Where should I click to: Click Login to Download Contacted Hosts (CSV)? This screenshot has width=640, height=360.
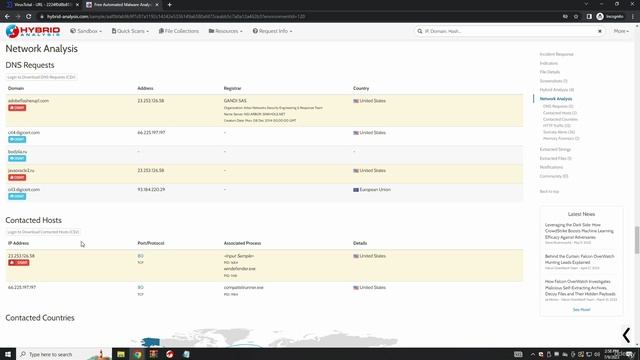tap(43, 232)
